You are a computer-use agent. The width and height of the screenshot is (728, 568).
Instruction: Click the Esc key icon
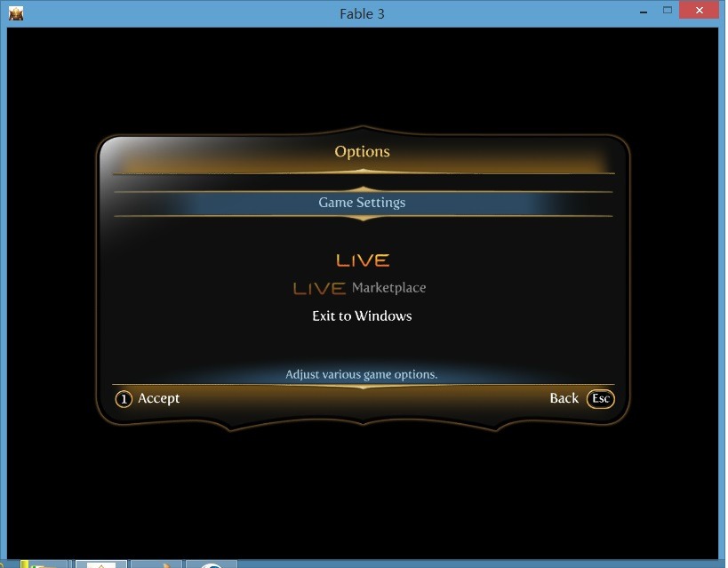[600, 398]
